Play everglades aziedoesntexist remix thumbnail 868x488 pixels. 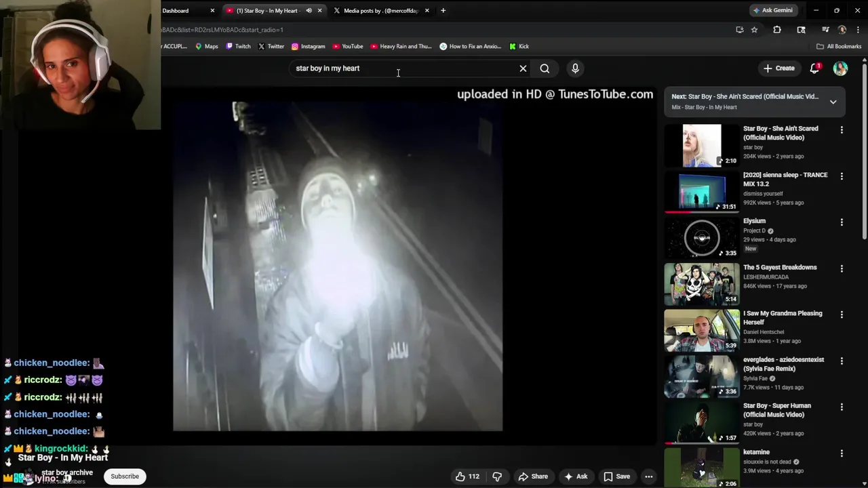[702, 376]
